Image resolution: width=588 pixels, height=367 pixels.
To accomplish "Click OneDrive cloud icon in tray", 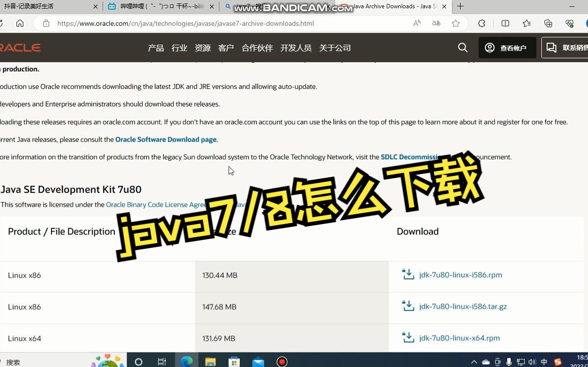I will (x=486, y=362).
